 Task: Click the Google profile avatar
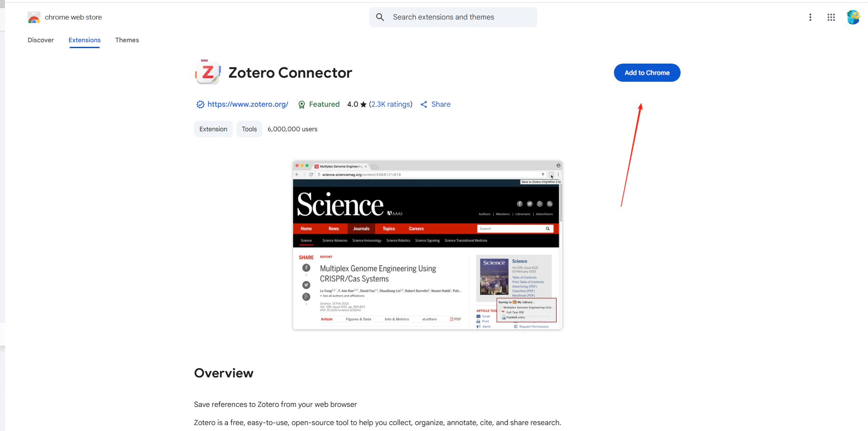click(853, 17)
